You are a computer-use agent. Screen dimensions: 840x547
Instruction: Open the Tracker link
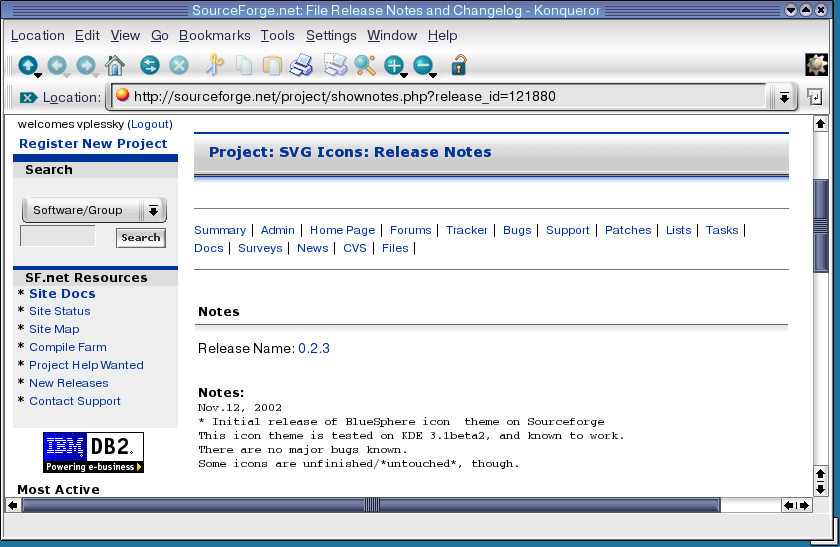(x=467, y=230)
